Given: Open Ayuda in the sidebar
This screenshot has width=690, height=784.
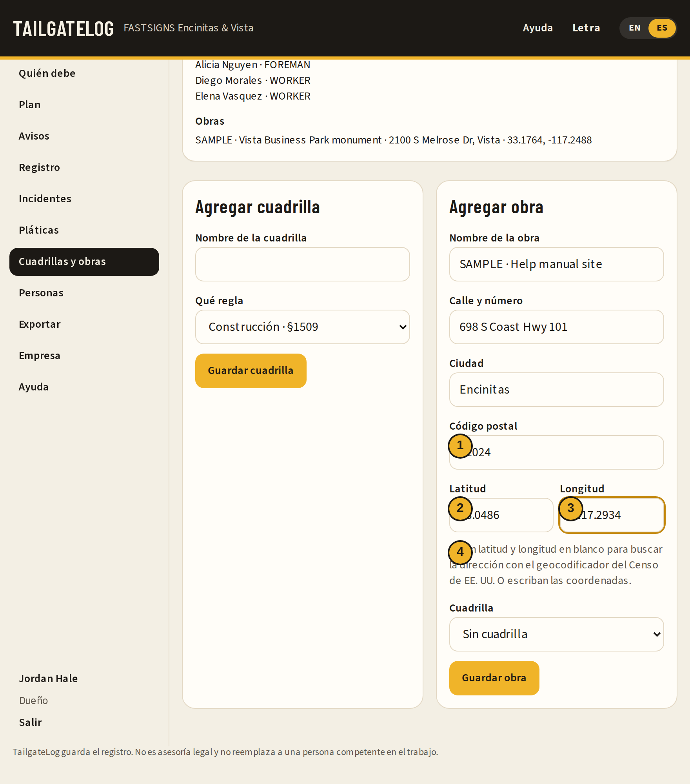Looking at the screenshot, I should pyautogui.click(x=84, y=387).
